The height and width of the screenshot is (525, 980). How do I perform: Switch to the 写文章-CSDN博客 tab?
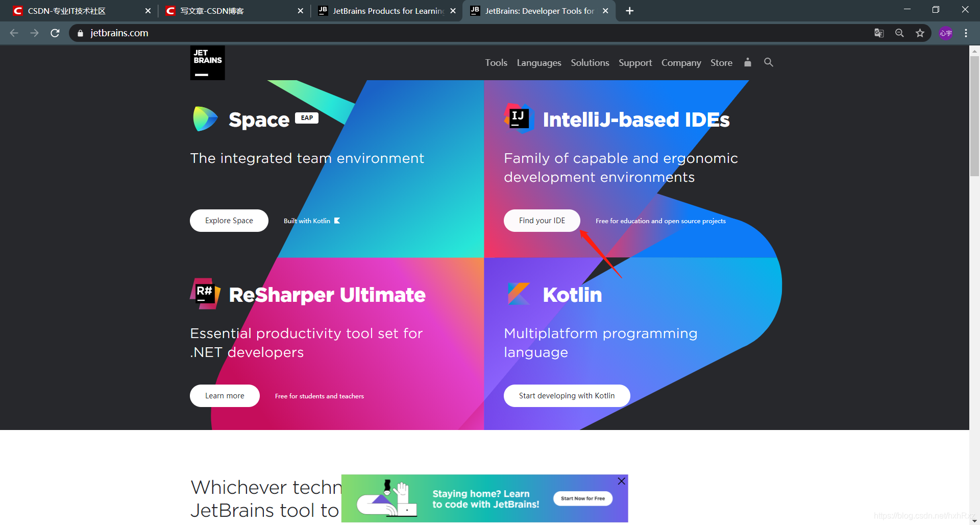pos(234,11)
